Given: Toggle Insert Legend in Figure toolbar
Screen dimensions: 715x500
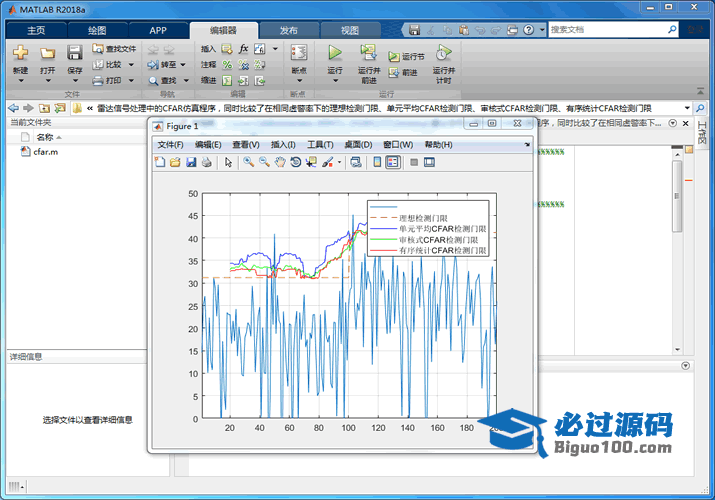Looking at the screenshot, I should coord(393,162).
